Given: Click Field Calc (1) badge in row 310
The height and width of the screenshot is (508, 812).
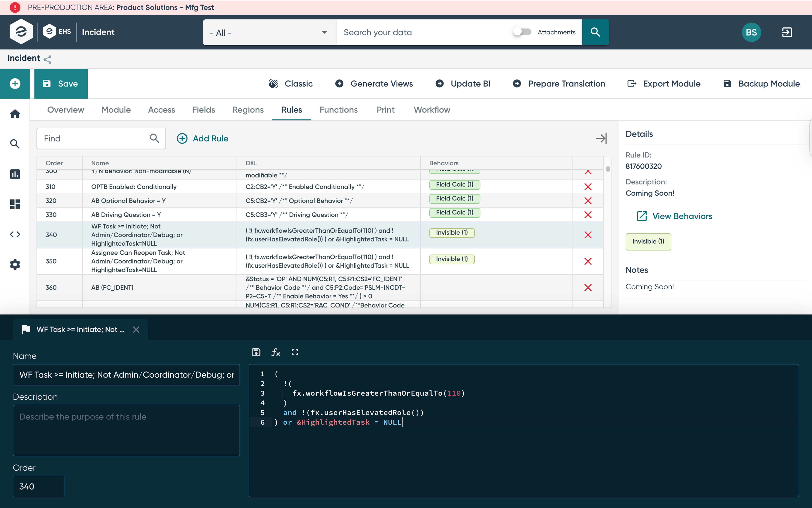Looking at the screenshot, I should (455, 184).
